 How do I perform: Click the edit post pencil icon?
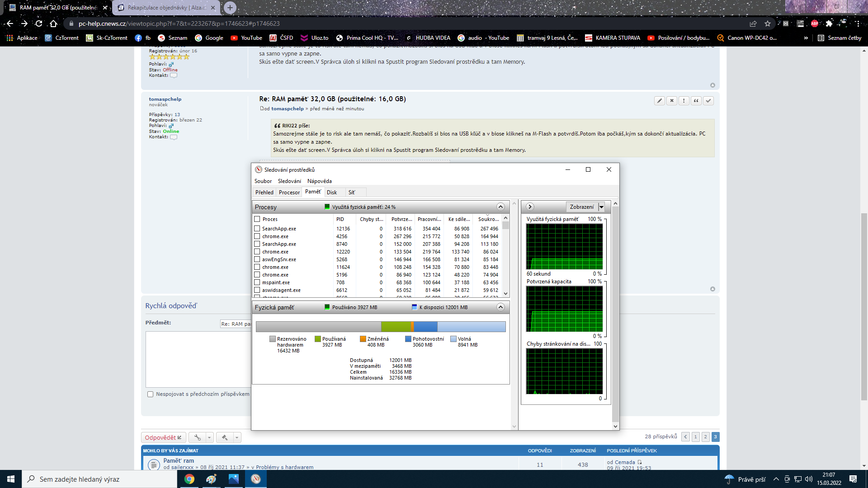tap(660, 101)
